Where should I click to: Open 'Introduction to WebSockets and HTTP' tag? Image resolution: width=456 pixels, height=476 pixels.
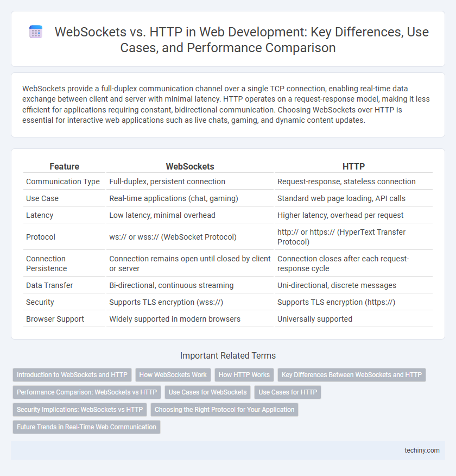[x=72, y=375]
